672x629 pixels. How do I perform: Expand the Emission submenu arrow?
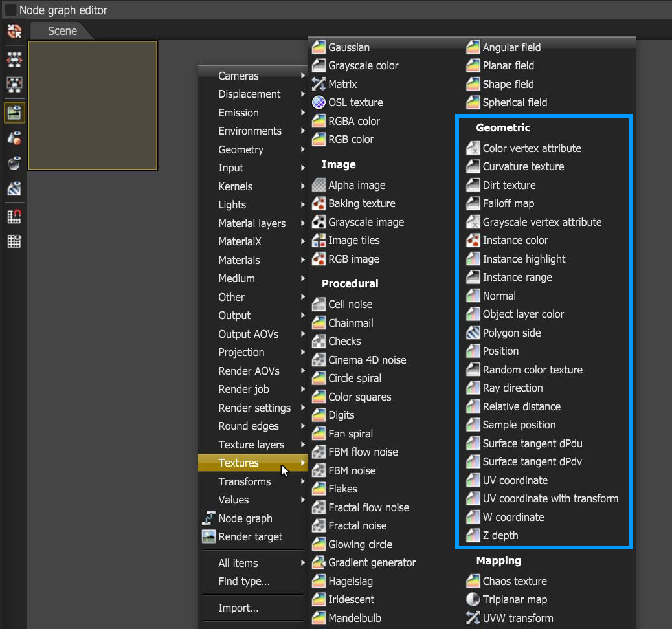[x=303, y=112]
